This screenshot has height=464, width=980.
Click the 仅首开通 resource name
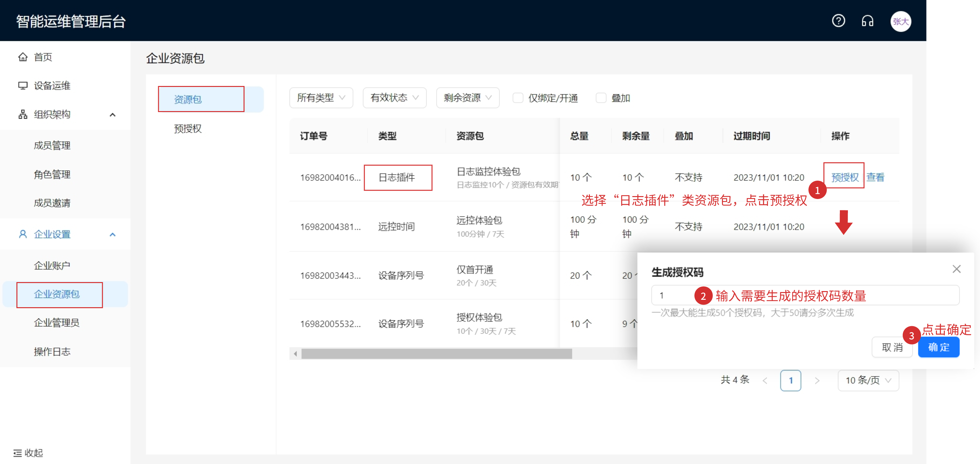point(475,269)
